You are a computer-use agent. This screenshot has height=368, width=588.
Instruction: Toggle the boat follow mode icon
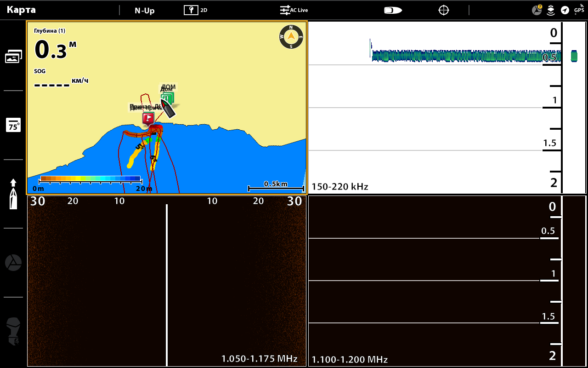(x=393, y=10)
